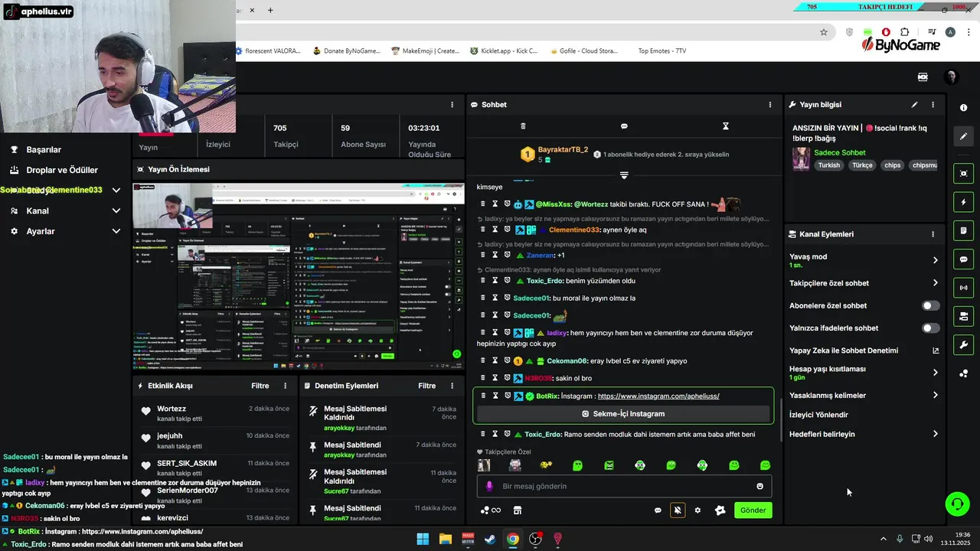
Task: Click the lightning bolt quick action icon
Action: coord(964,202)
